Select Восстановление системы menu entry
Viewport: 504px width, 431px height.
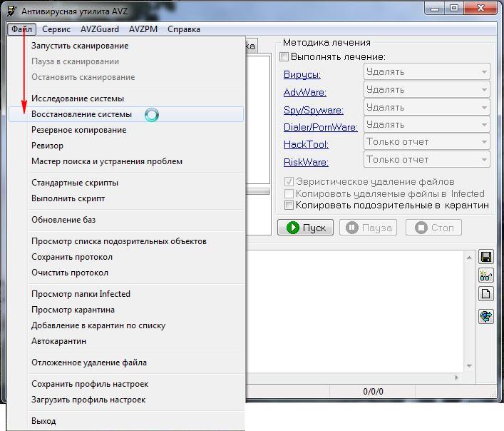pos(126,114)
